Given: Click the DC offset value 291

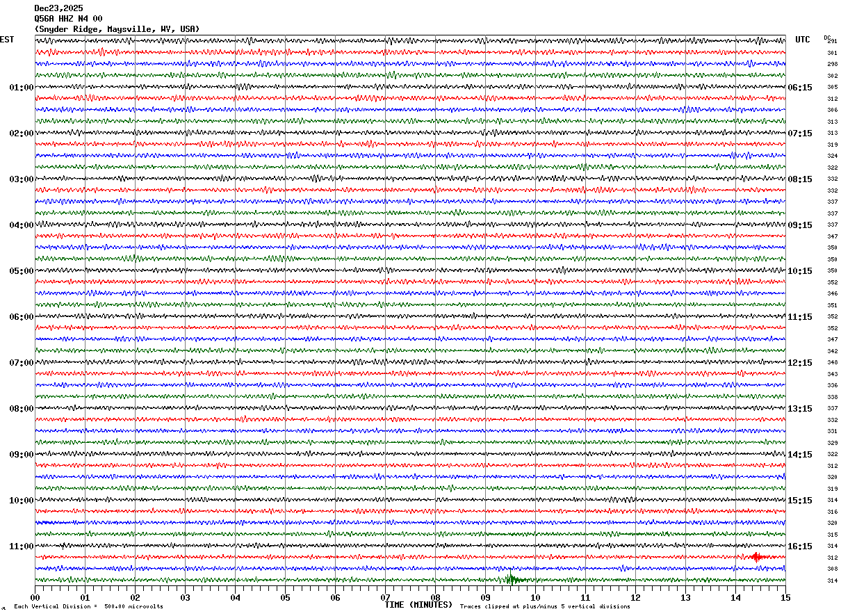Looking at the screenshot, I should (832, 41).
